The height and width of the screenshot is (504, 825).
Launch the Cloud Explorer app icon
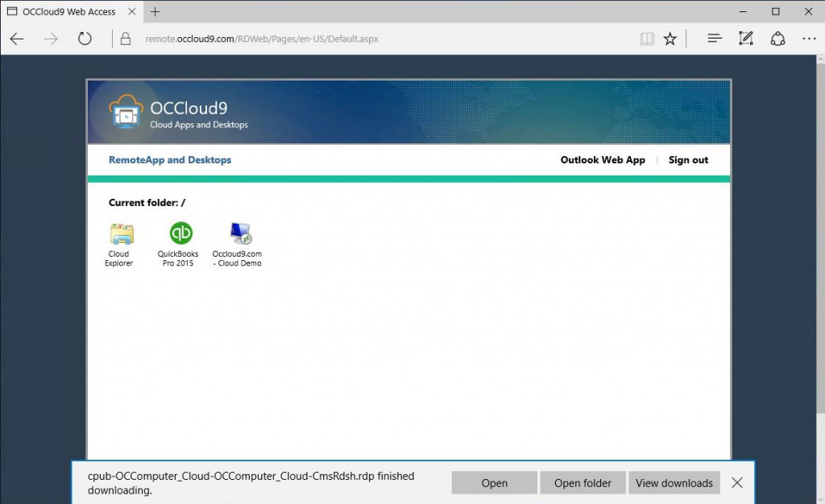121,234
